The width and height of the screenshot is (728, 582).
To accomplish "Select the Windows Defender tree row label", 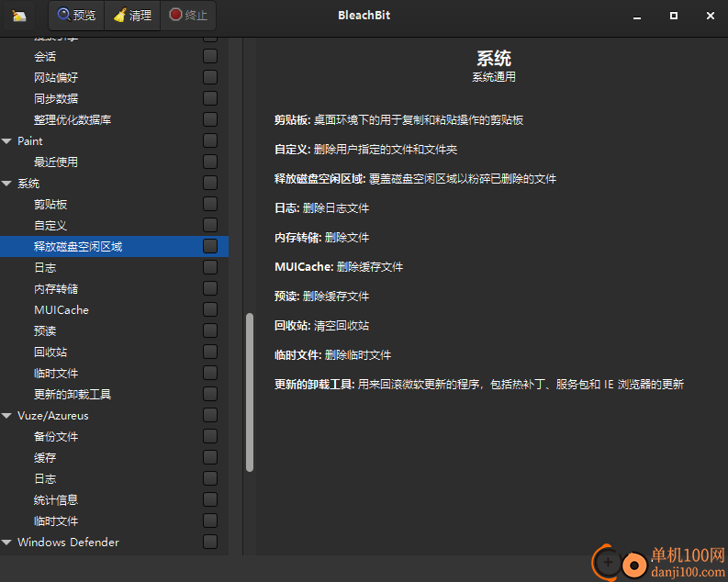I will click(x=68, y=543).
